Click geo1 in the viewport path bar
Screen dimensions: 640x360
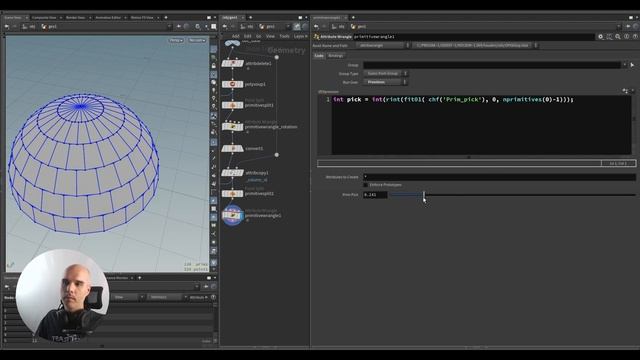pos(49,27)
